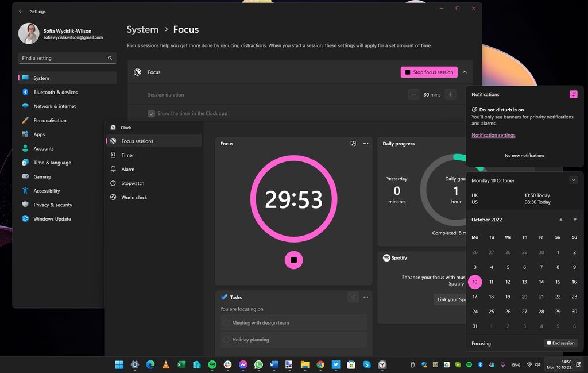Open Focus sessions in the Clock sidebar
588x373 pixels.
(137, 141)
